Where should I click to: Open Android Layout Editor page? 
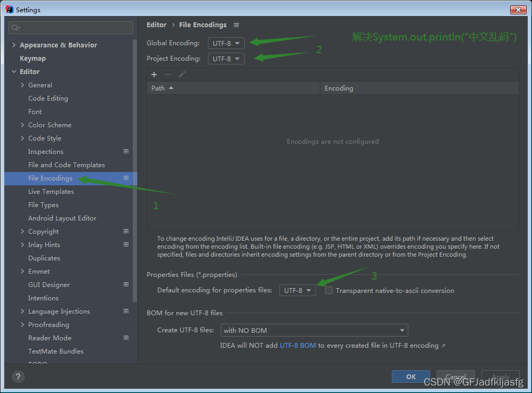pyautogui.click(x=62, y=218)
